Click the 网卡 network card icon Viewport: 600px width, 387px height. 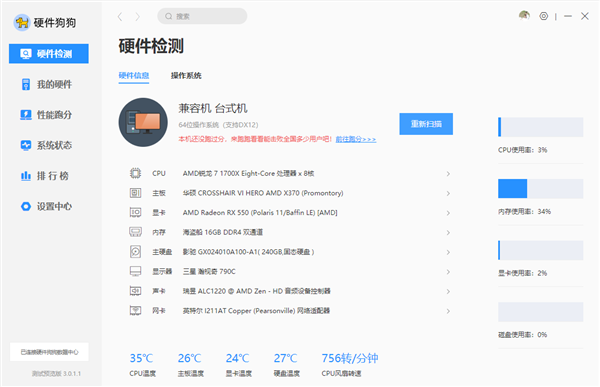coord(135,310)
